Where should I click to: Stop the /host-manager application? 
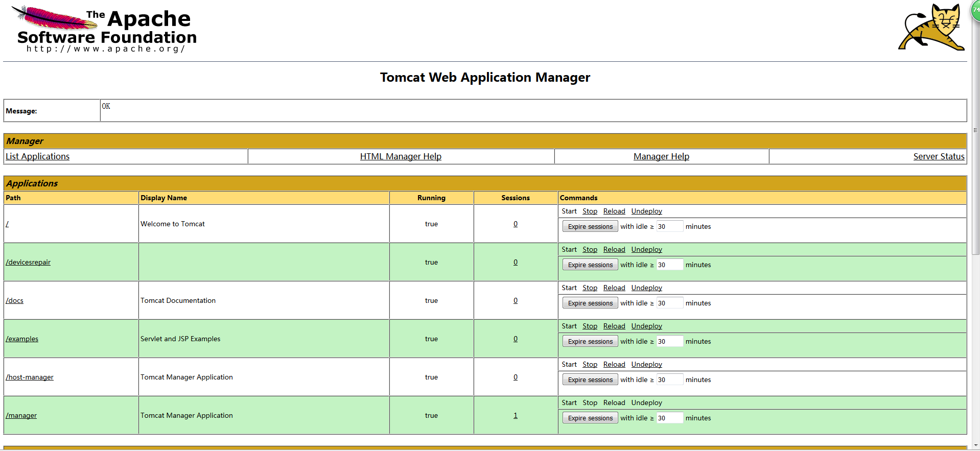590,364
